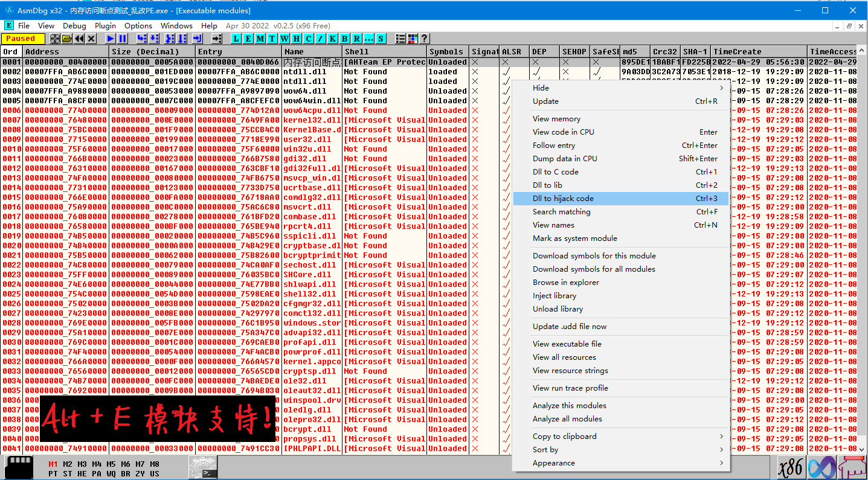Choose 'Dll to hijack code' from context menu
The width and height of the screenshot is (868, 480).
pos(621,199)
